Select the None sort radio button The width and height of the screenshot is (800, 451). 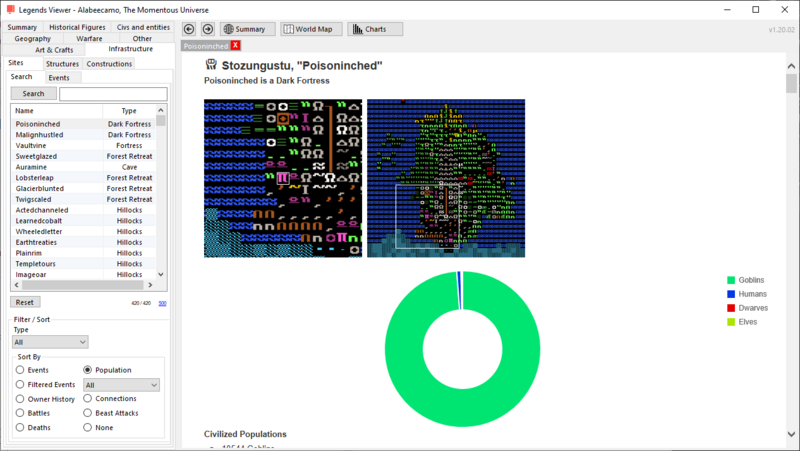[x=87, y=427]
